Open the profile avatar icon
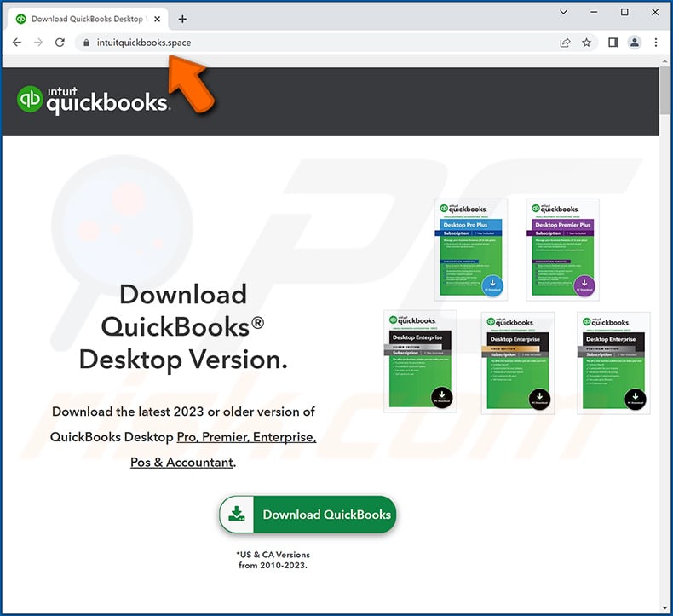Image resolution: width=673 pixels, height=616 pixels. [635, 43]
